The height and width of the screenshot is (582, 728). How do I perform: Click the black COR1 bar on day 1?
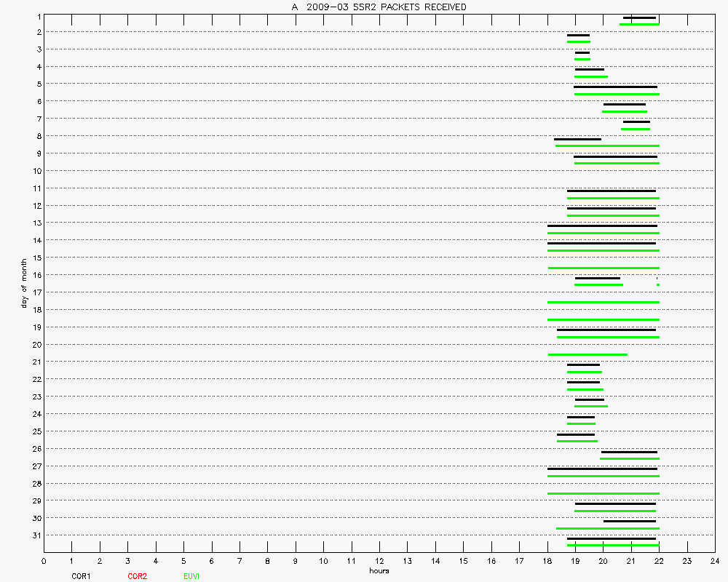tap(639, 17)
